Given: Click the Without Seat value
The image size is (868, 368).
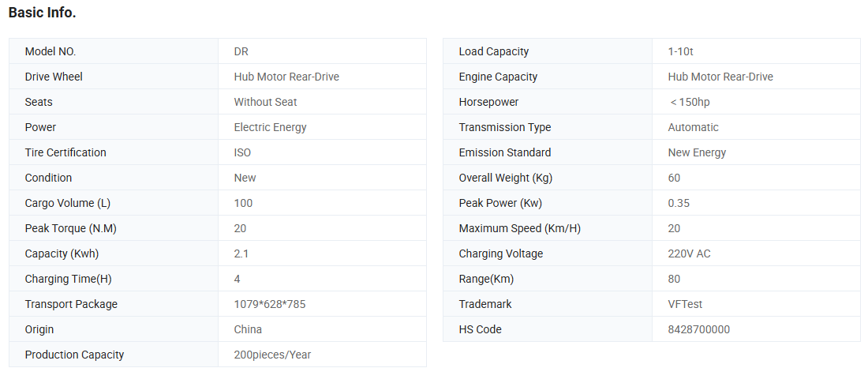Looking at the screenshot, I should click(265, 102).
